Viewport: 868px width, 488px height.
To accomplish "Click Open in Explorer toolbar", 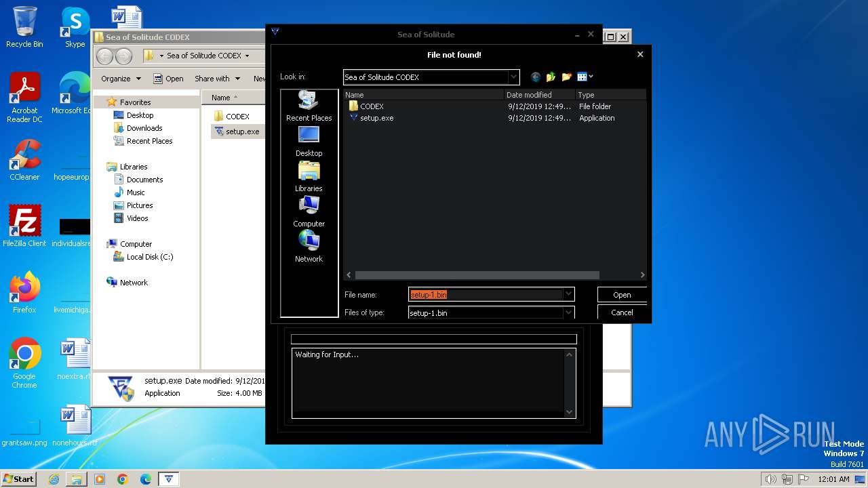I will (x=168, y=79).
